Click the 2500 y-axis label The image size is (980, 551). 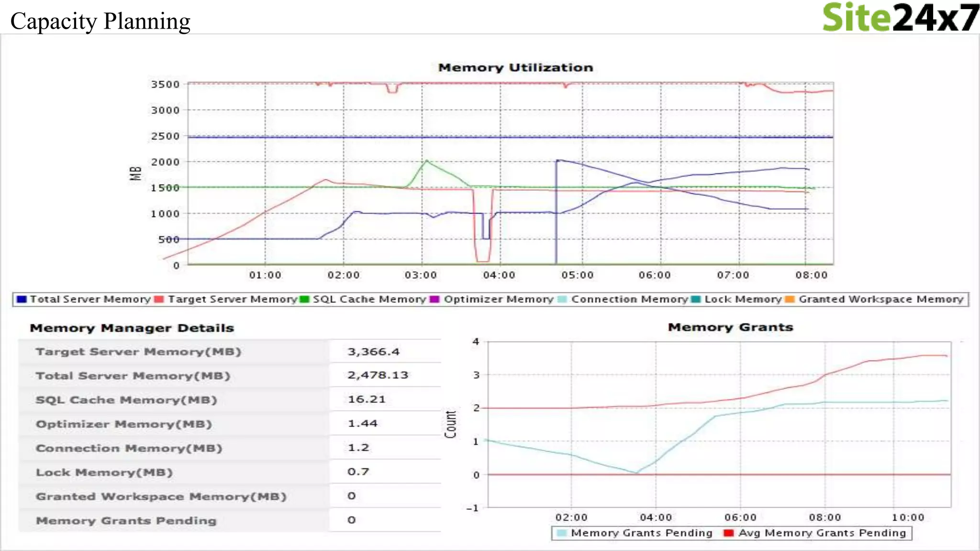[166, 136]
